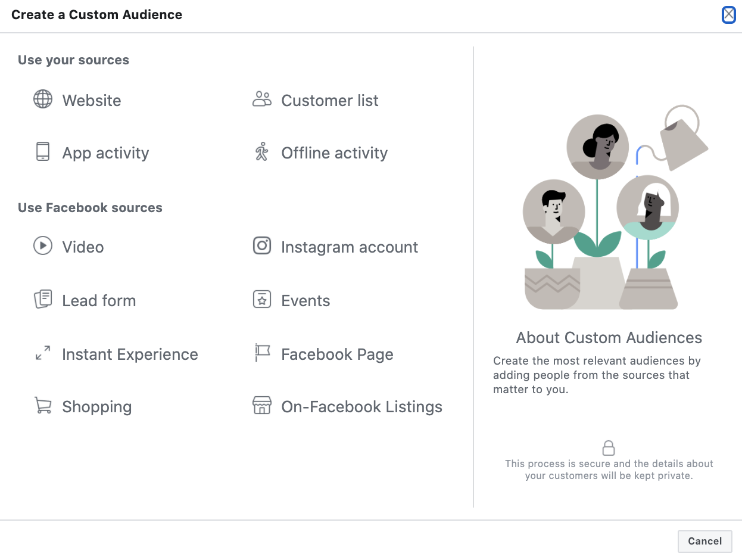Click the Customer list people icon
742x560 pixels.
coord(261,99)
